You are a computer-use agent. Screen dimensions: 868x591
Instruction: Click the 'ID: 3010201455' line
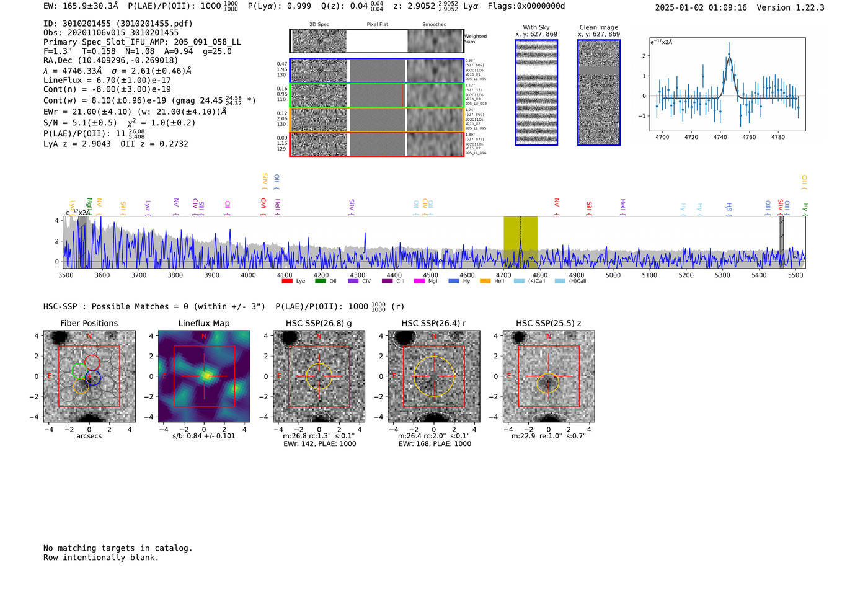tap(118, 24)
